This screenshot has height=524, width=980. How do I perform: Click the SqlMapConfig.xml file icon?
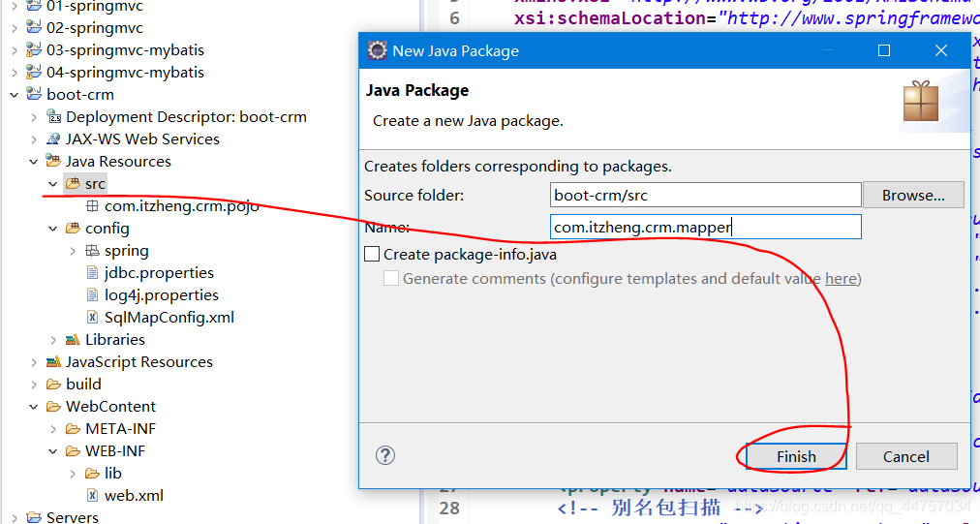click(93, 317)
